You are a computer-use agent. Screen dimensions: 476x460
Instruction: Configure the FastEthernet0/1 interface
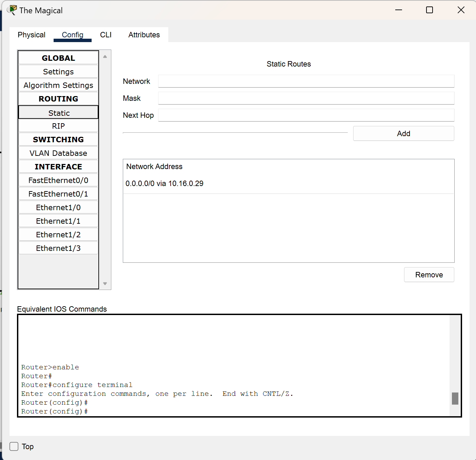click(58, 194)
